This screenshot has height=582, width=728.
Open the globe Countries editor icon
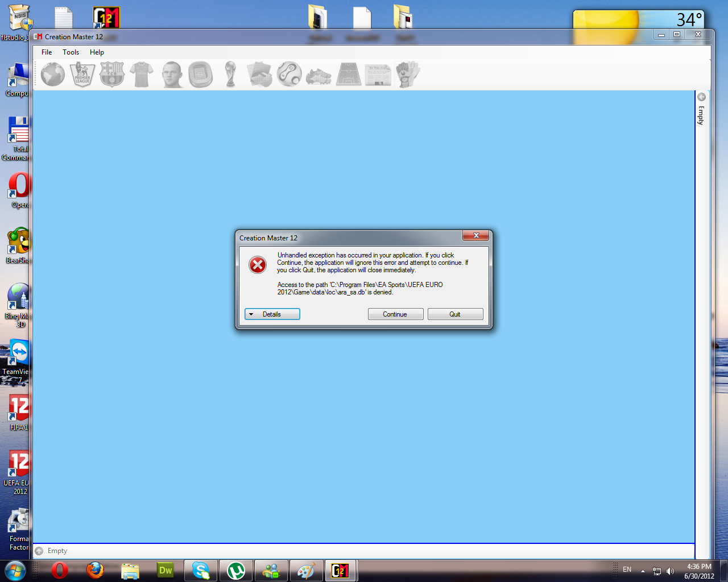53,74
